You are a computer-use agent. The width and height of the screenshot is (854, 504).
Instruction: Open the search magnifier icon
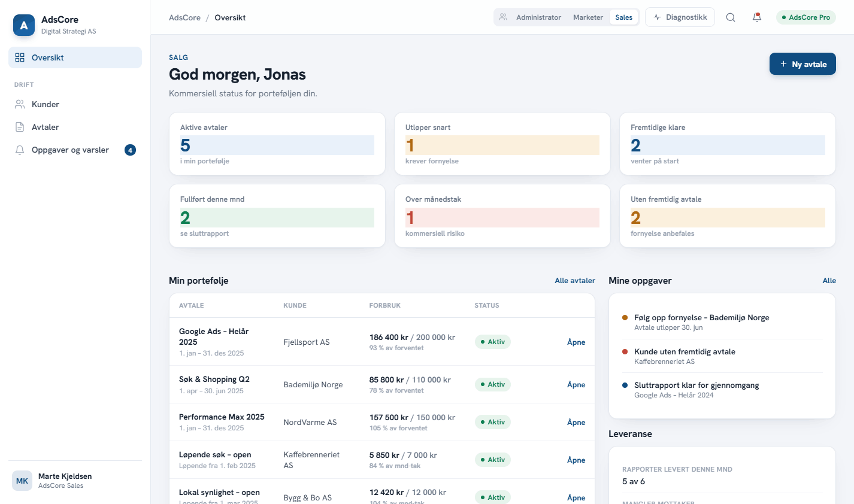pyautogui.click(x=731, y=17)
